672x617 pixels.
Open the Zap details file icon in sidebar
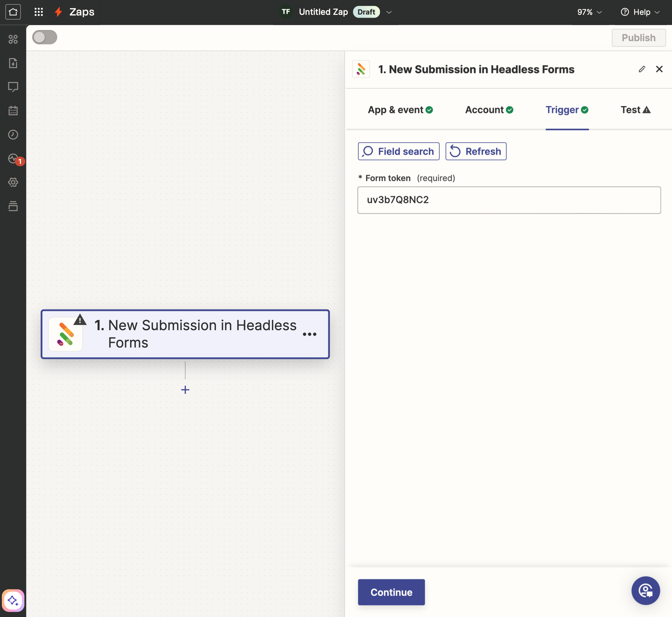click(13, 63)
